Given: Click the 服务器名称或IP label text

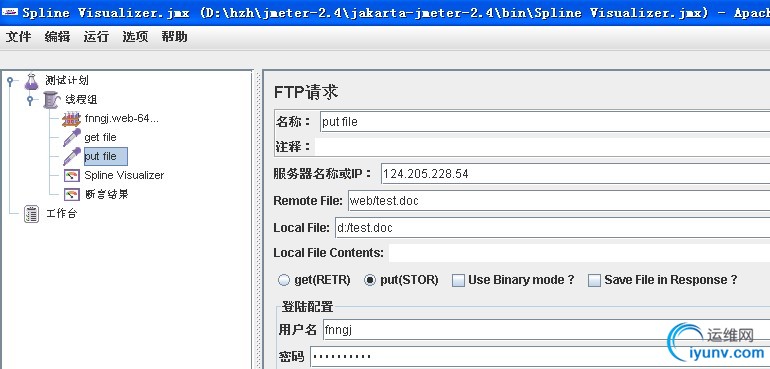Looking at the screenshot, I should tap(322, 173).
